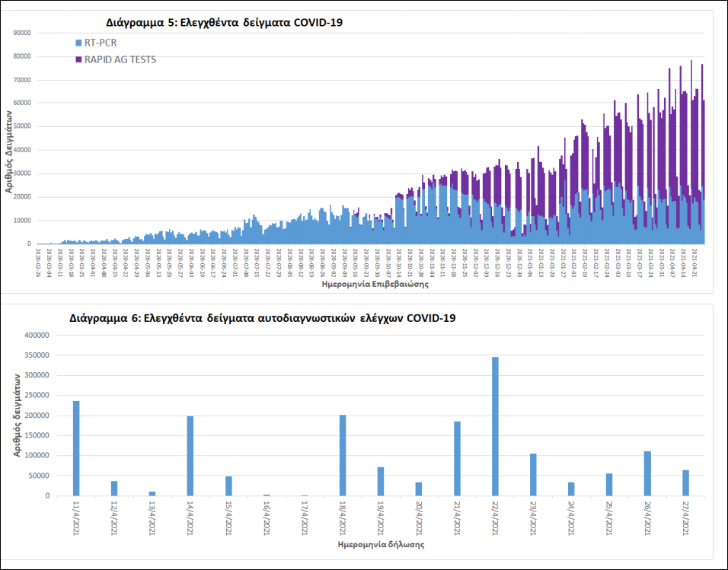Viewport: 728px width, 570px height.
Task: Select the 19/4/2021 bar
Action: click(381, 481)
